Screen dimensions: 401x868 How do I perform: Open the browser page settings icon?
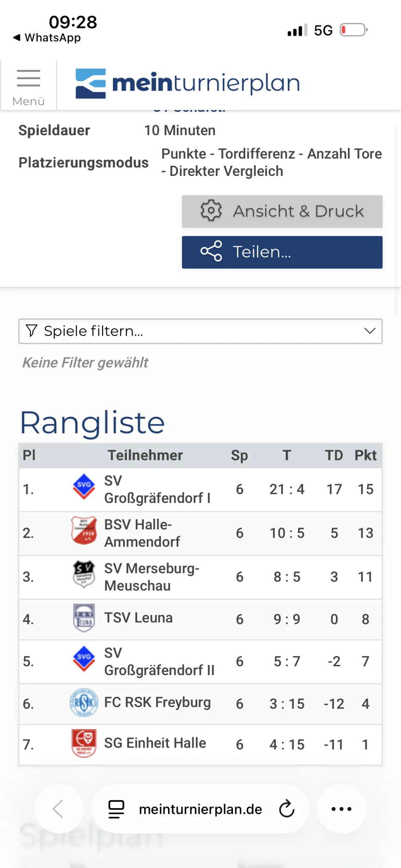(116, 809)
